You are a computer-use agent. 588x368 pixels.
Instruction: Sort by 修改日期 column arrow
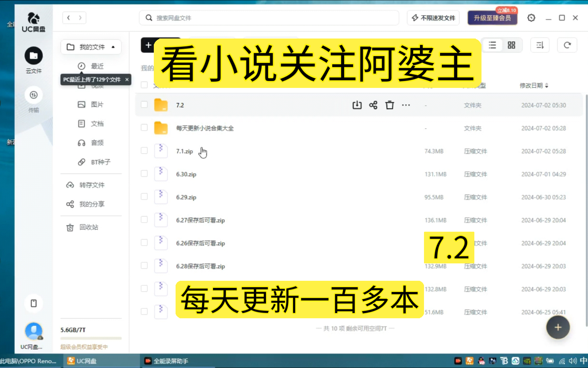[x=546, y=86]
